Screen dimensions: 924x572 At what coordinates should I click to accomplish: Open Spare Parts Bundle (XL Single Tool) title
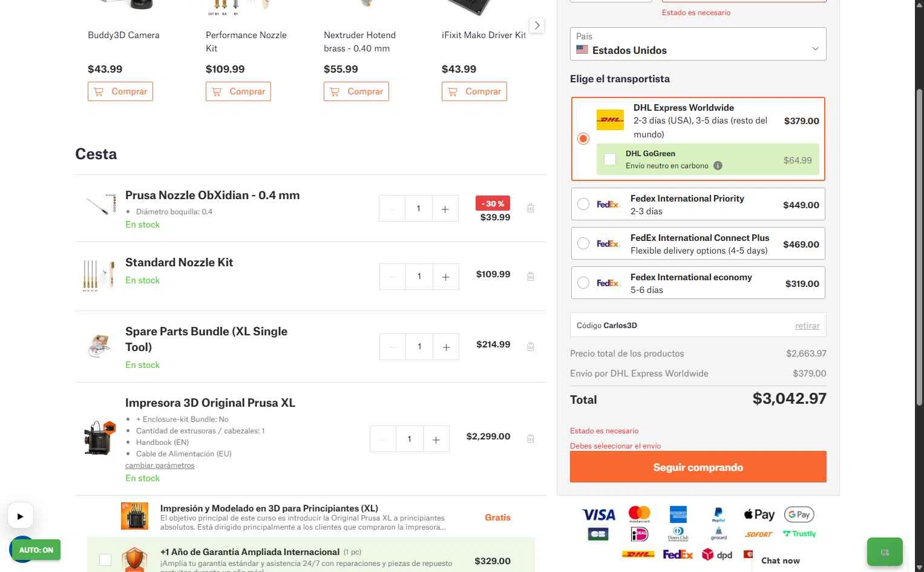pyautogui.click(x=206, y=339)
